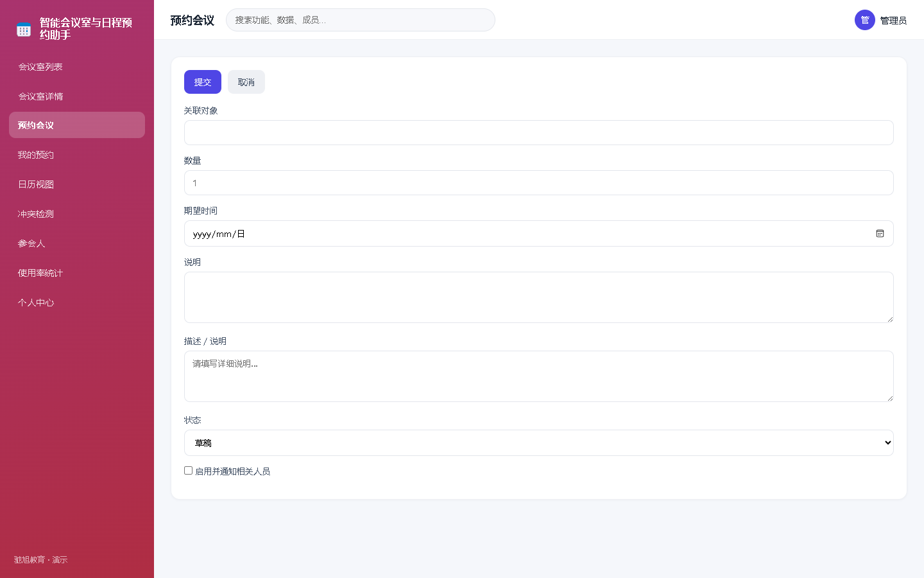Screen dimensions: 924x578
Task: Click the 期望时间 date field
Action: (538, 234)
